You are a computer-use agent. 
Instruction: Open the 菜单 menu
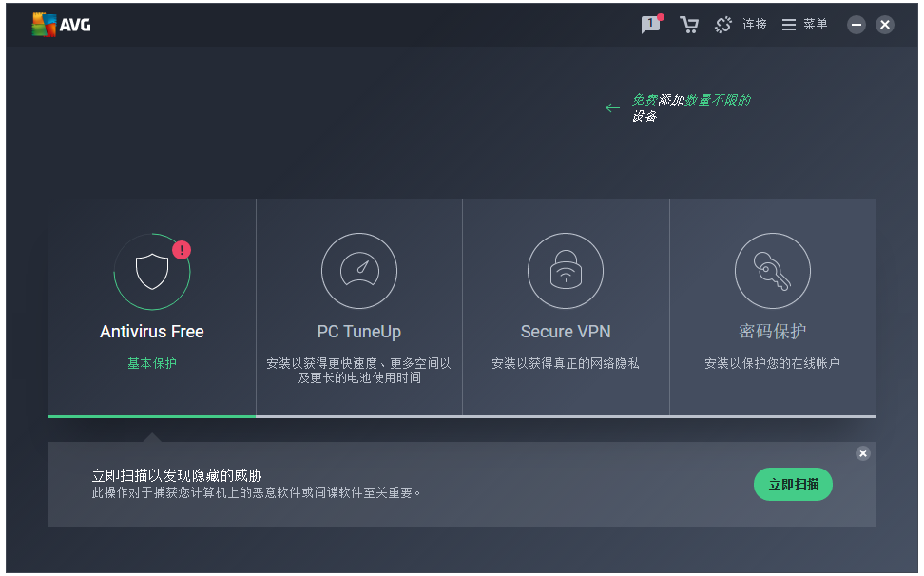pyautogui.click(x=815, y=24)
